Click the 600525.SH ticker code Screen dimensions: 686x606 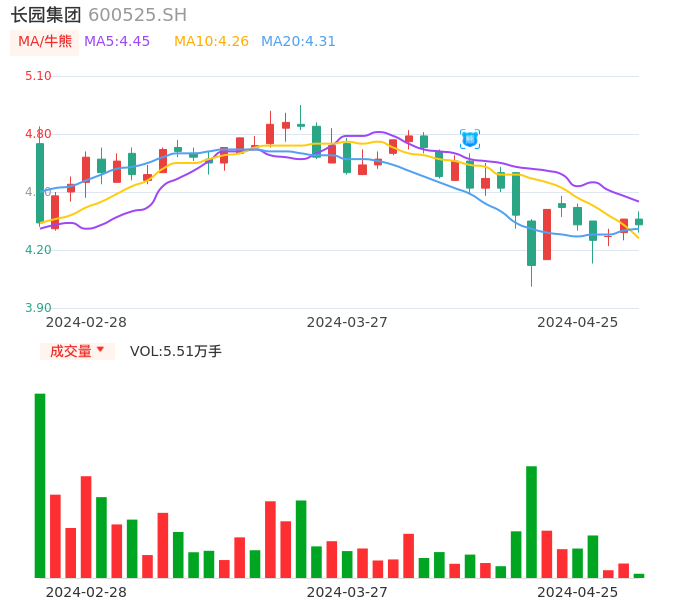coord(137,15)
